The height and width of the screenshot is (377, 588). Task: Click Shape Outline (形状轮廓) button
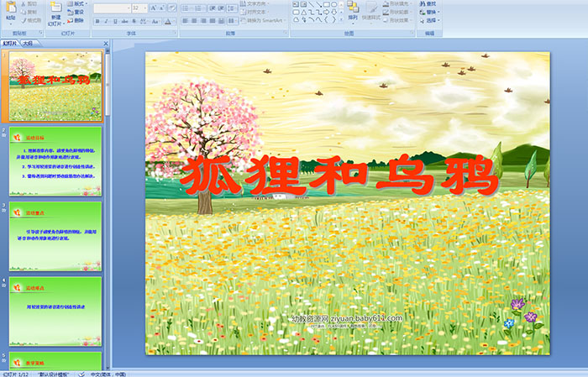pyautogui.click(x=398, y=12)
